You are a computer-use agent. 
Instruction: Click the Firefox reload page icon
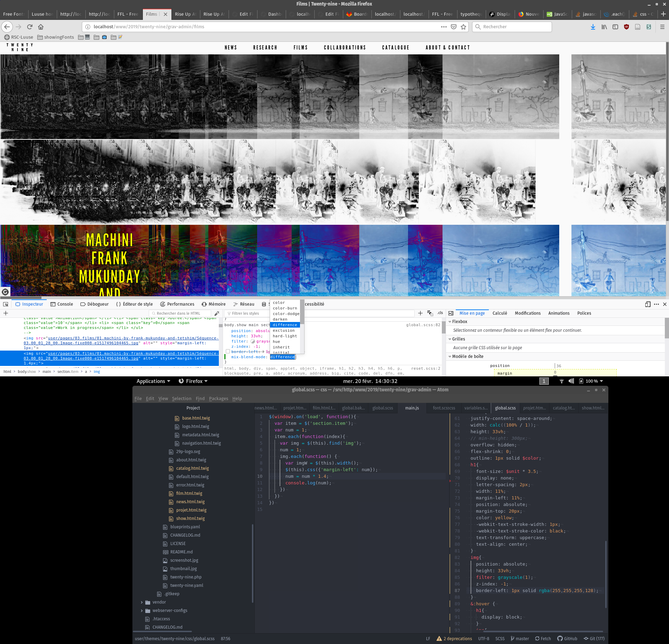30,27
